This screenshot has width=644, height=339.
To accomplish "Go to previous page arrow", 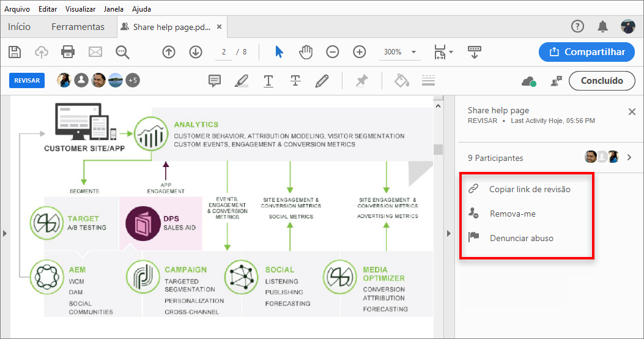I will [x=169, y=52].
